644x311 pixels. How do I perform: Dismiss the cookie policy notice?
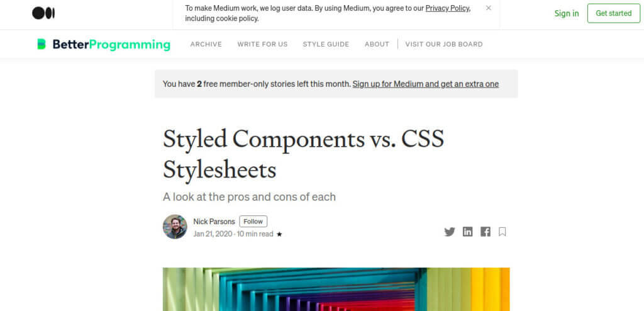point(489,8)
